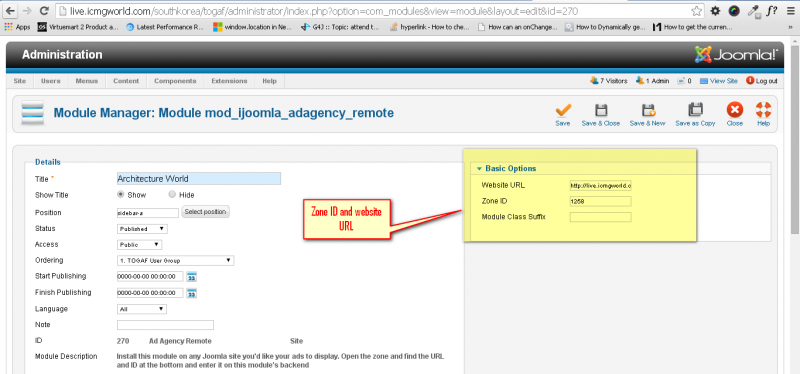Click the Start Publishing date field
Screen dimensions: 800x374
pyautogui.click(x=150, y=277)
